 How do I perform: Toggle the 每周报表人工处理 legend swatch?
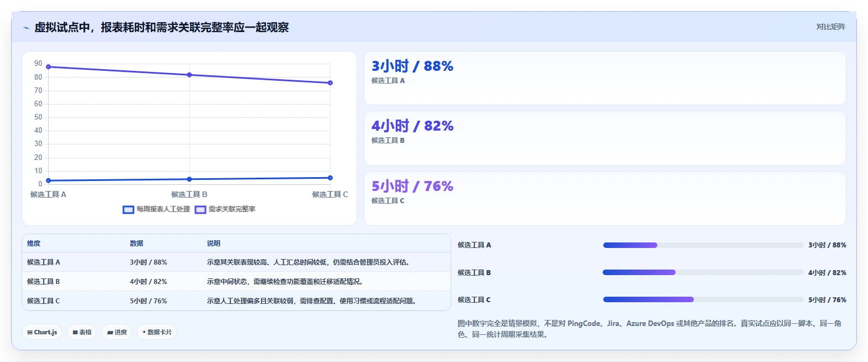[x=128, y=209]
